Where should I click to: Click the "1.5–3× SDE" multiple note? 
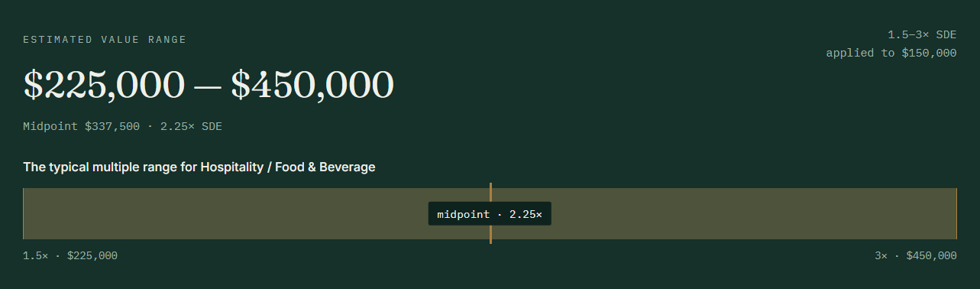point(922,34)
